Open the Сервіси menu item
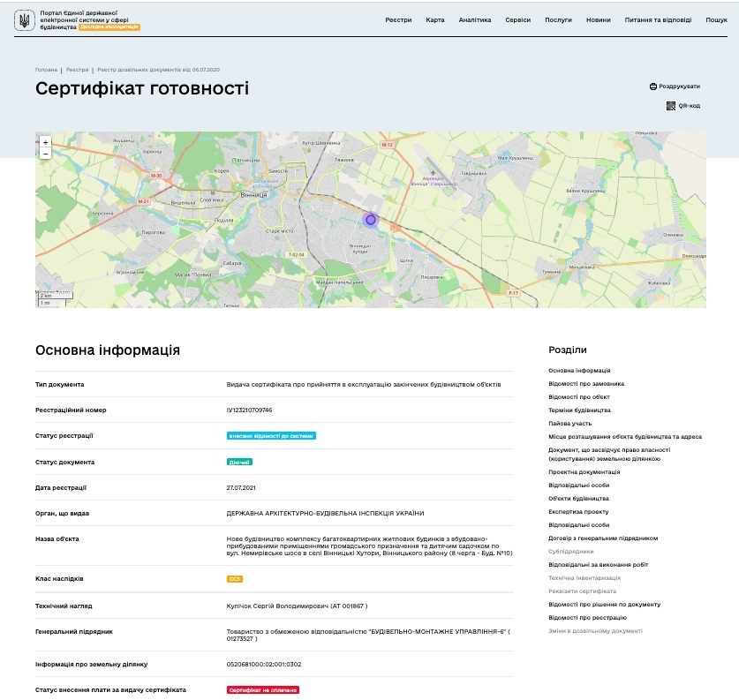739x700 pixels. coord(517,19)
